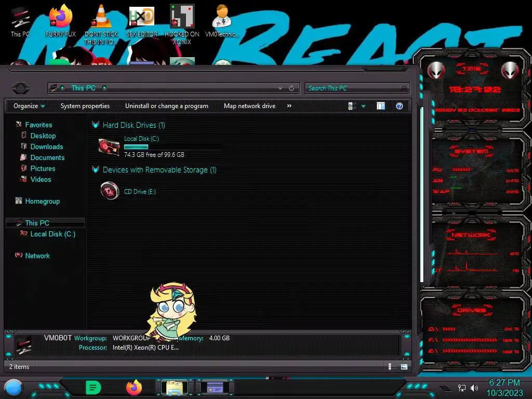Click Local Disk (C:) free space bar

(136, 147)
